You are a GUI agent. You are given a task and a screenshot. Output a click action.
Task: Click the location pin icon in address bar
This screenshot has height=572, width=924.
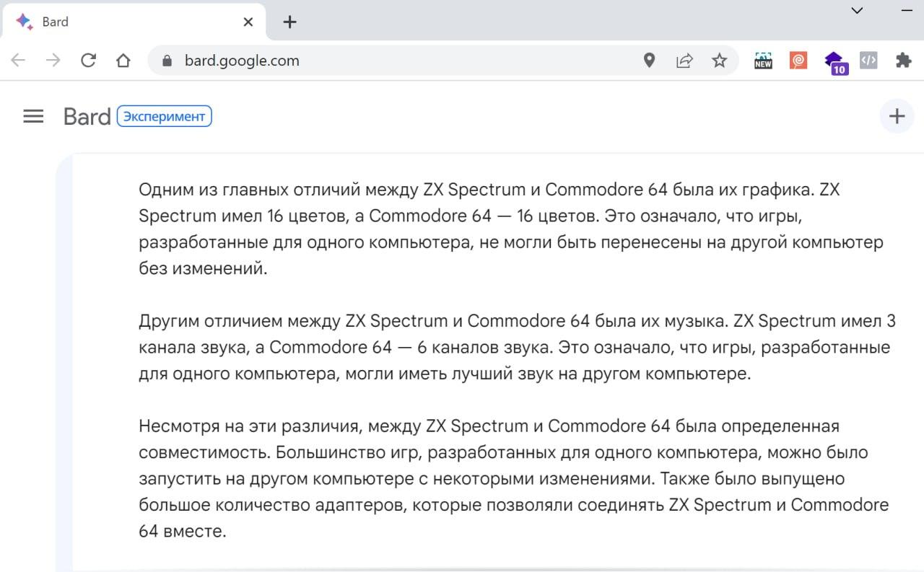pos(649,61)
